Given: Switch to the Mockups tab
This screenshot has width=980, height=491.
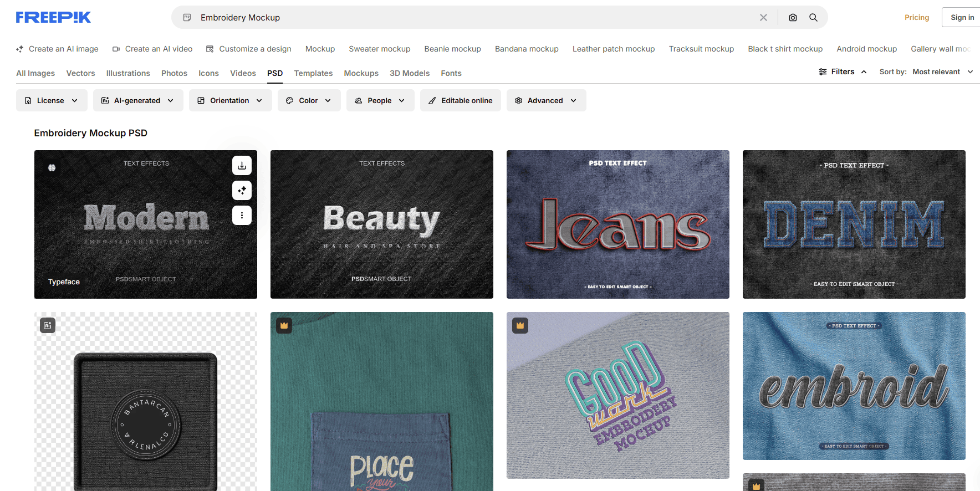Looking at the screenshot, I should click(x=361, y=73).
